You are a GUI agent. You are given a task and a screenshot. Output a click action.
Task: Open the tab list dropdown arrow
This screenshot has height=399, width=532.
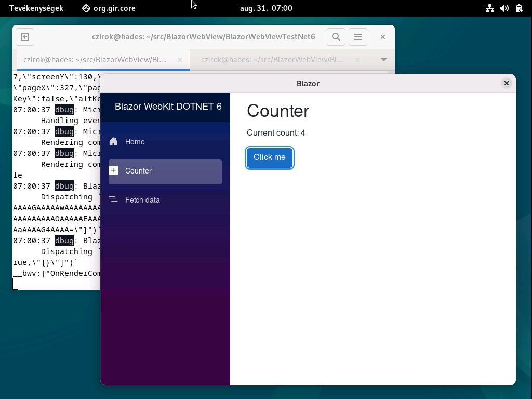pos(384,60)
